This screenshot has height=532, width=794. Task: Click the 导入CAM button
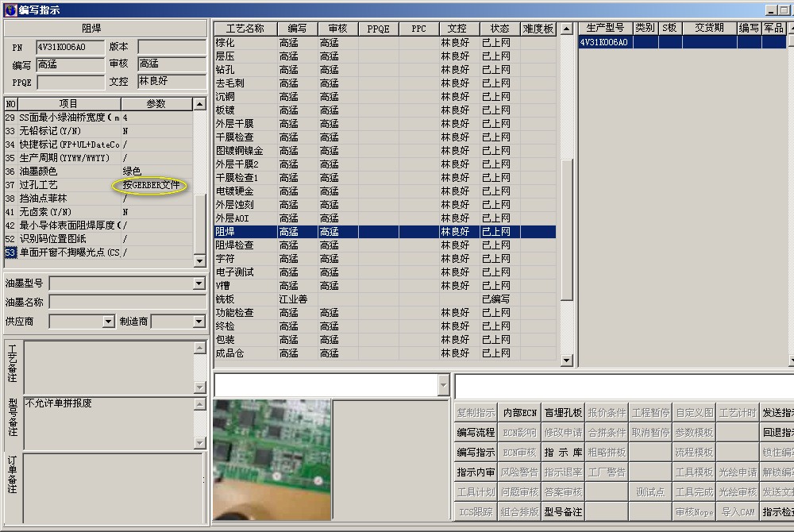coord(738,512)
